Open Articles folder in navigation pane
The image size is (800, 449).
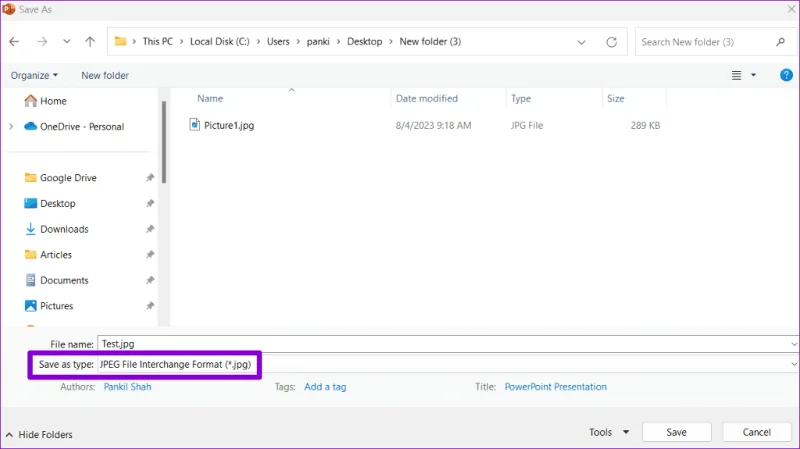tap(48, 255)
